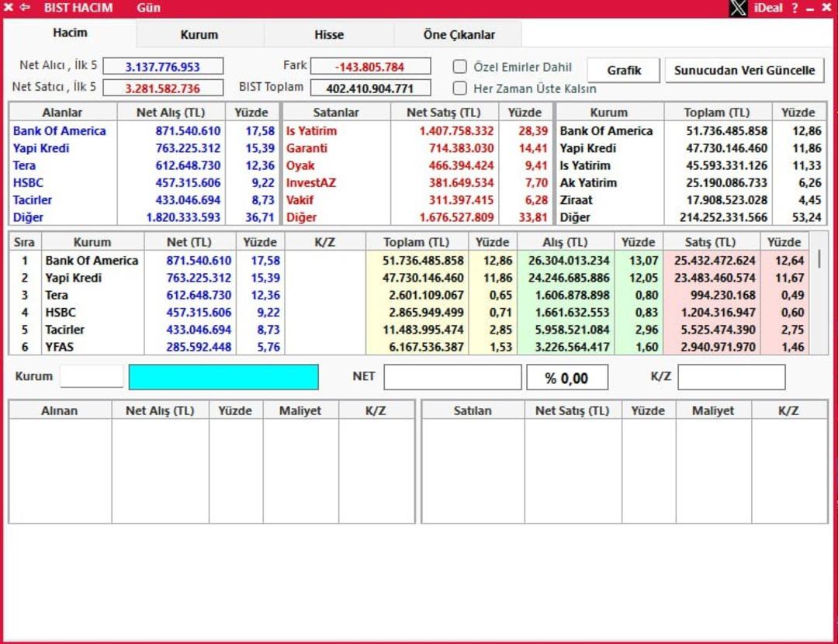
Task: Click Sunucudan Veri Güncelle button
Action: [744, 70]
